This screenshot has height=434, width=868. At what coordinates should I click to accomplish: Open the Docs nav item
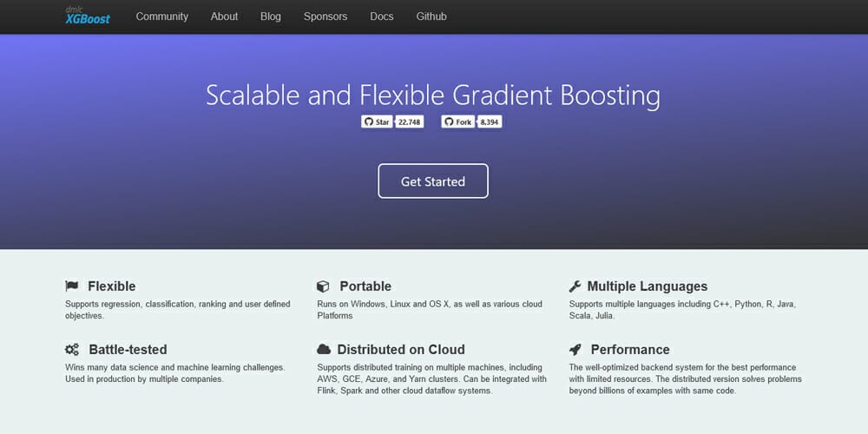coord(382,16)
